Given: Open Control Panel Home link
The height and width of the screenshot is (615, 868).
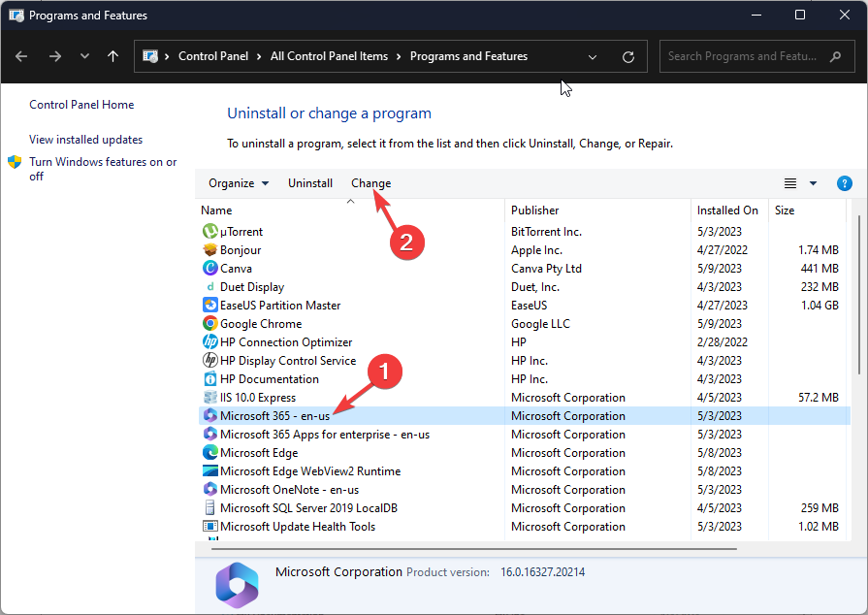Looking at the screenshot, I should coord(81,105).
